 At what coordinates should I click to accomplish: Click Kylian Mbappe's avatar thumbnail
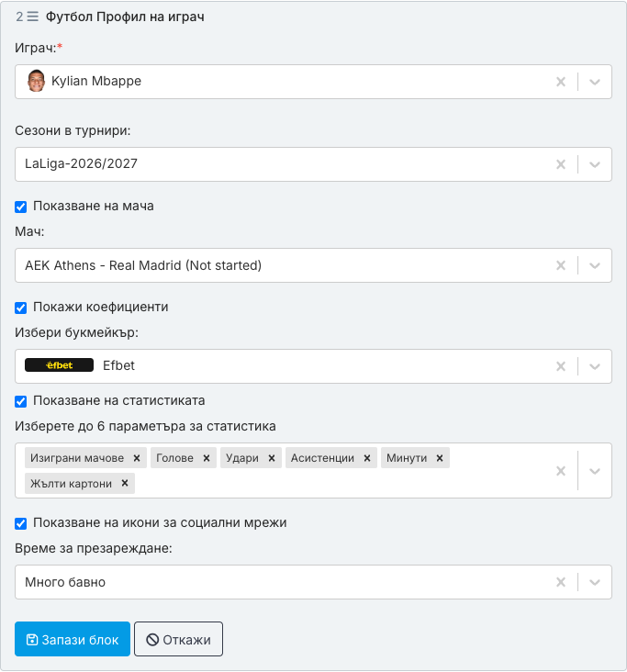(36, 81)
